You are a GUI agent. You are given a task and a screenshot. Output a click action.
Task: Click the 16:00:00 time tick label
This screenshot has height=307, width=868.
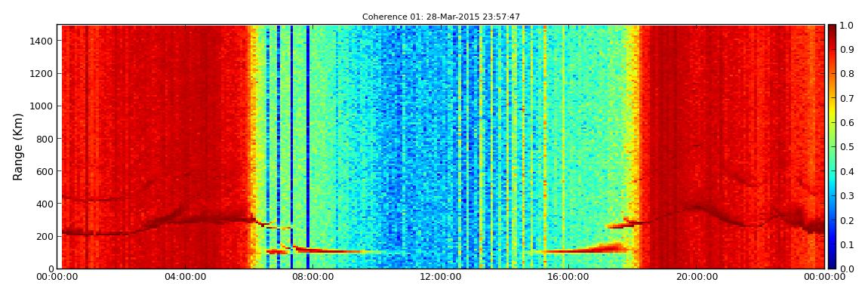568,277
